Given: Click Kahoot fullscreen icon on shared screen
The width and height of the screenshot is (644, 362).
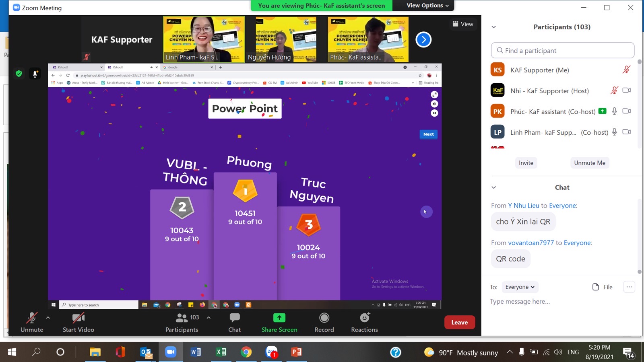Looking at the screenshot, I should (x=434, y=95).
